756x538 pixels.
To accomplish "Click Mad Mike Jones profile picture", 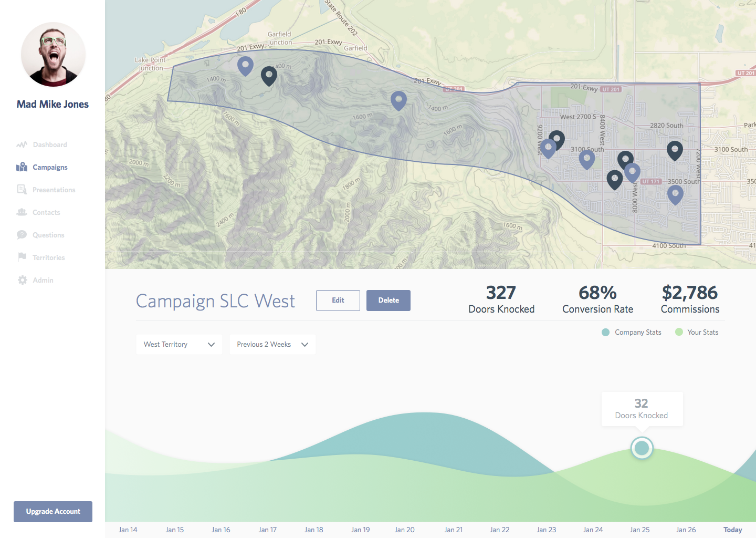I will [x=52, y=54].
